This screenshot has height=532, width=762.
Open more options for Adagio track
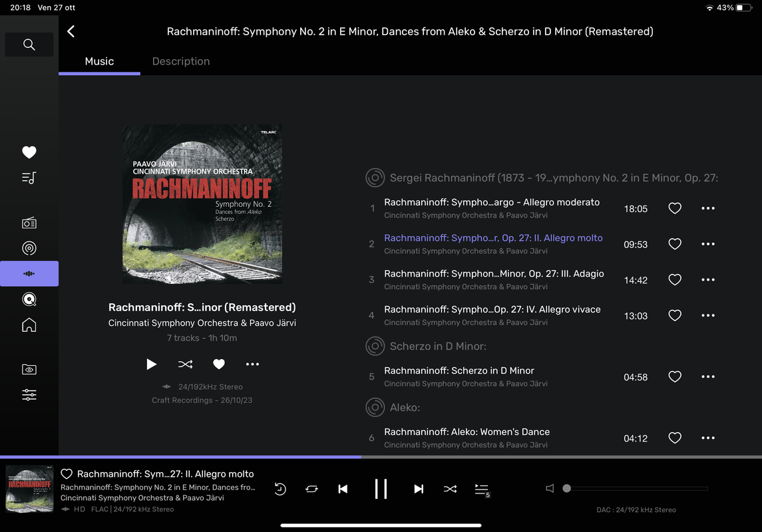click(x=708, y=279)
